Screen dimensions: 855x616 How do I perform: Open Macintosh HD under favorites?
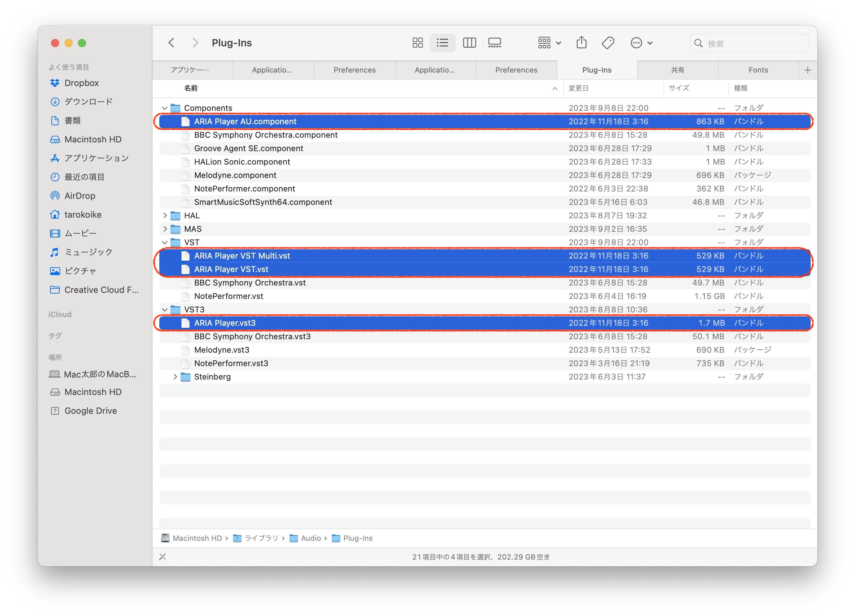pyautogui.click(x=86, y=139)
